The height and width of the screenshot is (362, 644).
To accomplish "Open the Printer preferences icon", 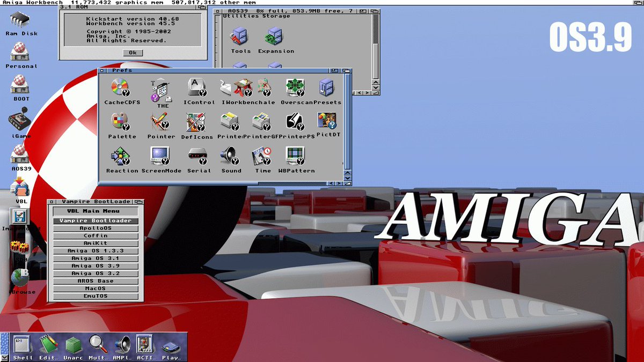I will (230, 122).
